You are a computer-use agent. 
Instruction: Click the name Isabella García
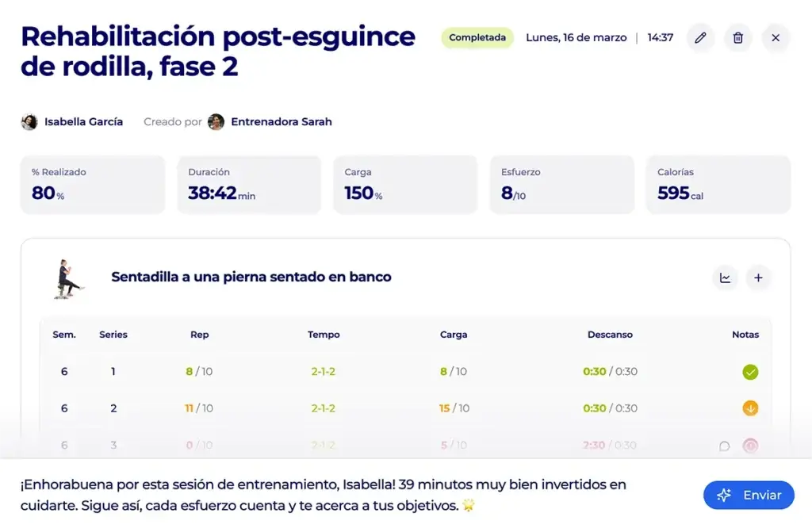click(83, 122)
